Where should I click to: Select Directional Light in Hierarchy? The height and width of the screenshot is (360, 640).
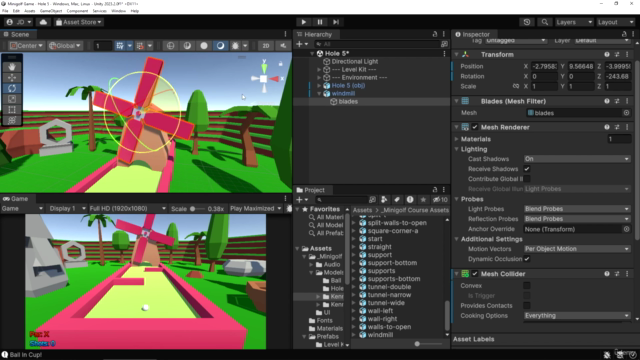point(355,62)
